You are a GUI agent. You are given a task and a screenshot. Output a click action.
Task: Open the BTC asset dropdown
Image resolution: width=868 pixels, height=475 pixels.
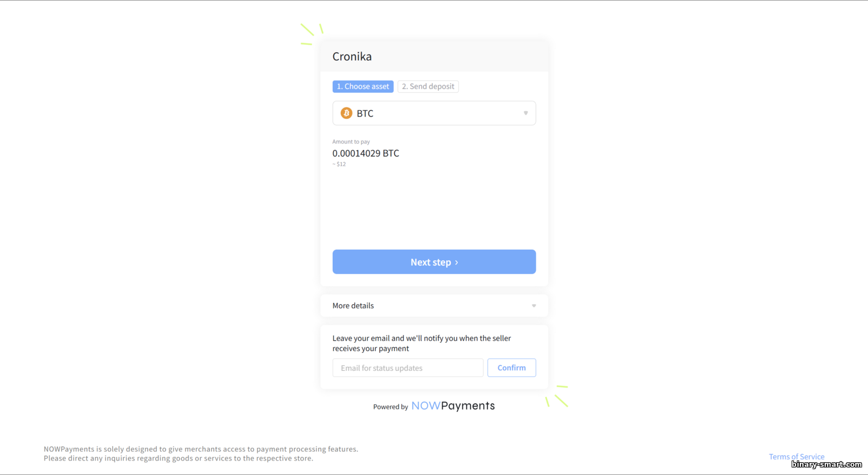point(434,113)
